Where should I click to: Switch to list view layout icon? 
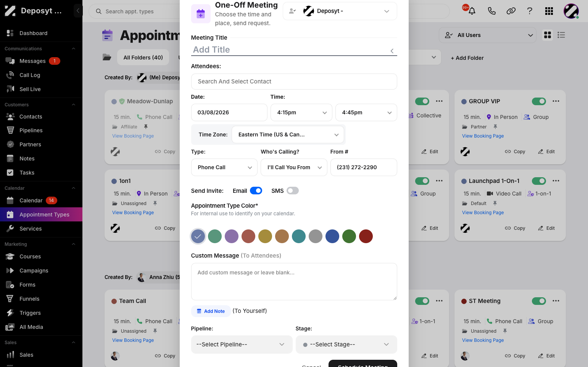561,35
